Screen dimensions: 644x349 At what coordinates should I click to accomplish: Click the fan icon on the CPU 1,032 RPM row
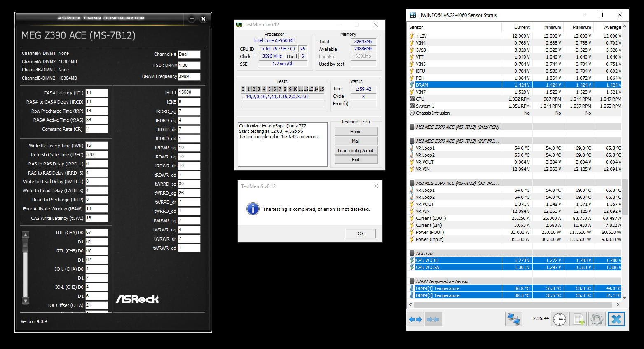point(412,99)
